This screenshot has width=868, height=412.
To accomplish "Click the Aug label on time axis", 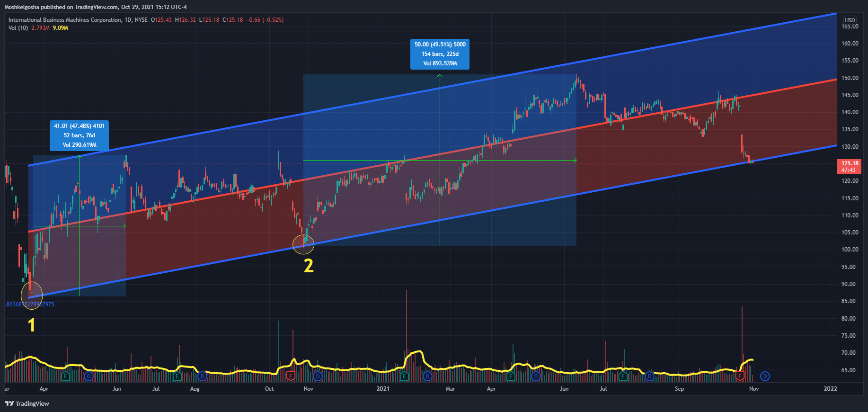I will (195, 389).
